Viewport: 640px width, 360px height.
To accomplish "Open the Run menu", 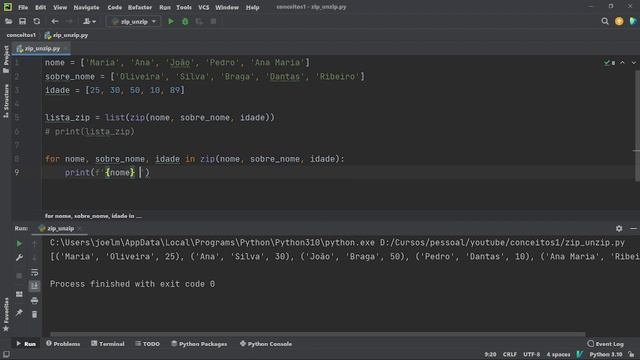I will (x=165, y=7).
